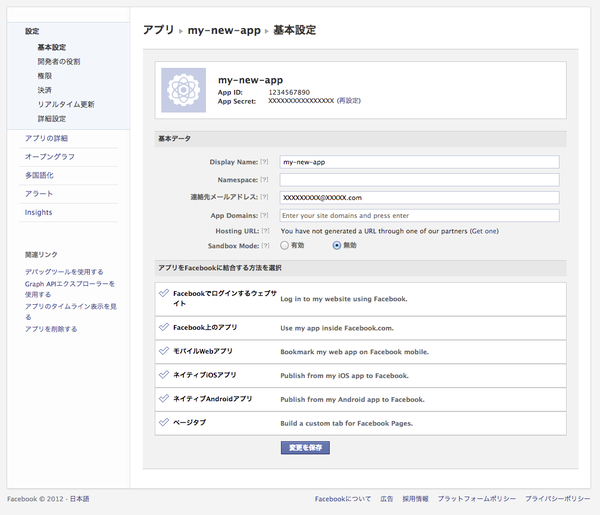Open アプリのタイムライン表示を見る link
Viewport: 600px width, 515px height.
click(x=70, y=311)
